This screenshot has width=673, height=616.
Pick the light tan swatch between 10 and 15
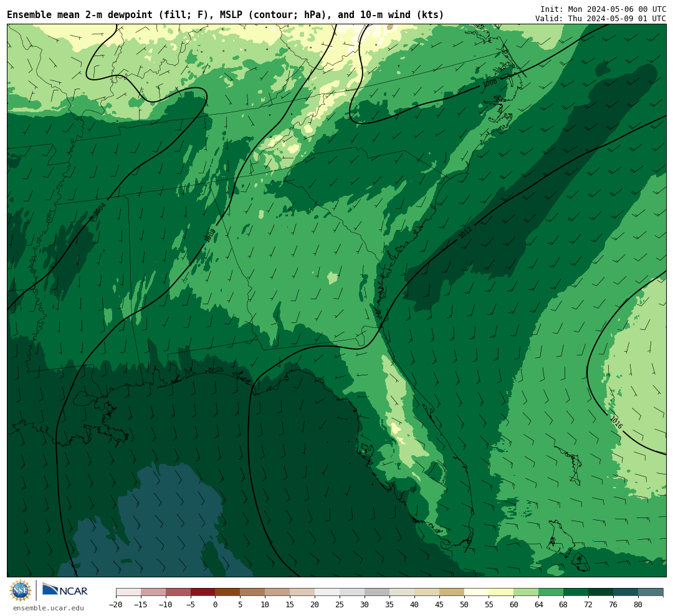coord(278,592)
